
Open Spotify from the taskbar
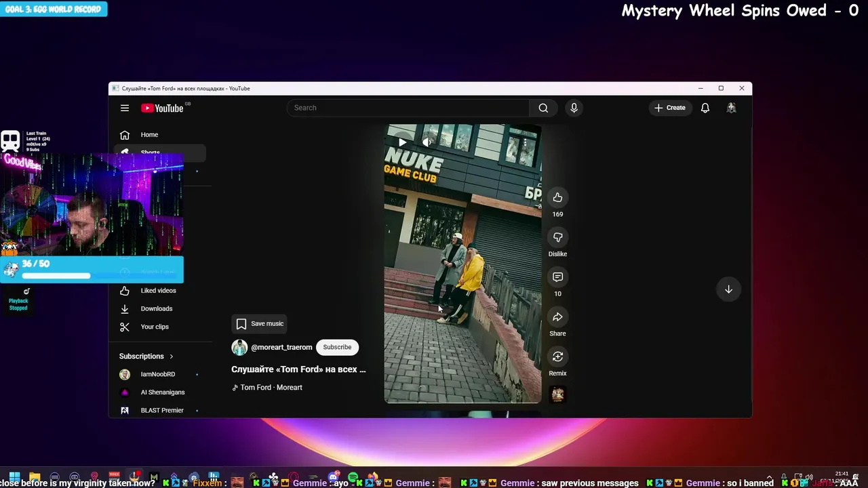[x=353, y=477]
